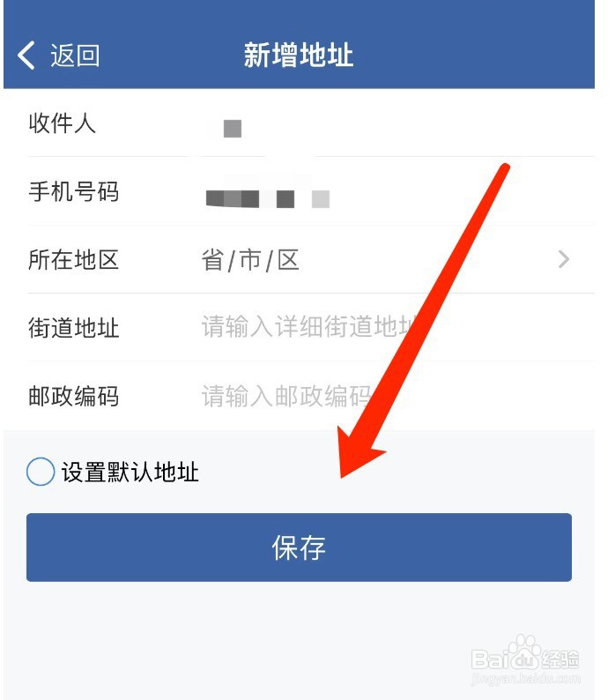This screenshot has width=615, height=700.
Task: Focus the 请输入详细街道地址 input field
Action: [397, 327]
